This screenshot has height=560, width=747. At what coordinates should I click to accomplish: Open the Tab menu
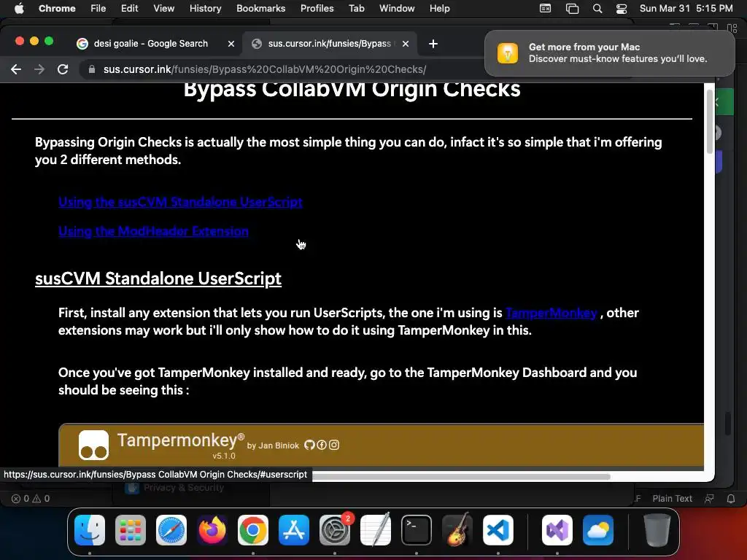356,9
